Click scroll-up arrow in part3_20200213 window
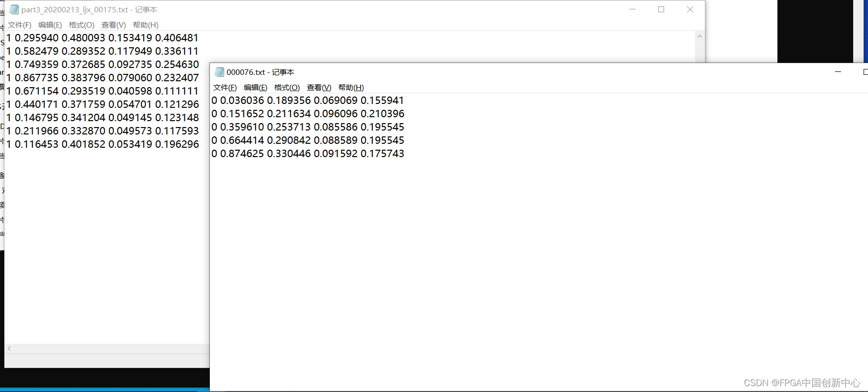Screen dimensions: 868x392 [700, 36]
